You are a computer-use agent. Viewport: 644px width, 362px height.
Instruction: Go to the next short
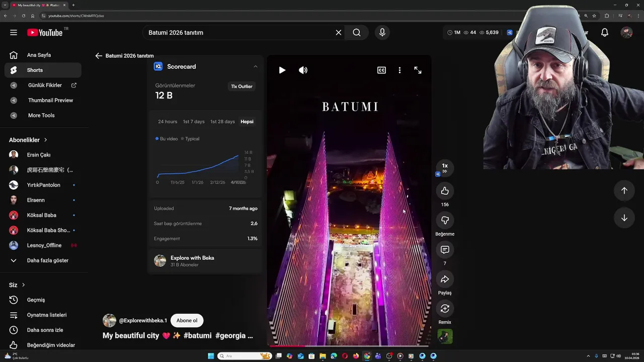pyautogui.click(x=624, y=218)
